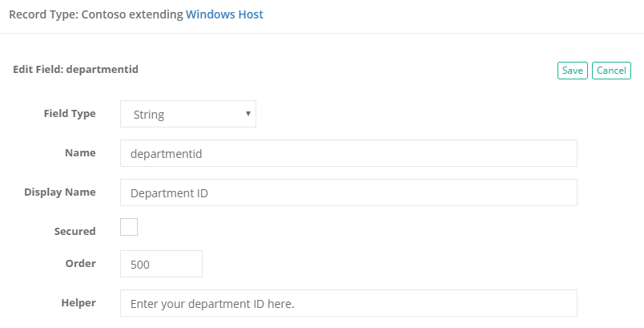Image resolution: width=644 pixels, height=328 pixels.
Task: Click the Helper label
Action: tap(78, 303)
